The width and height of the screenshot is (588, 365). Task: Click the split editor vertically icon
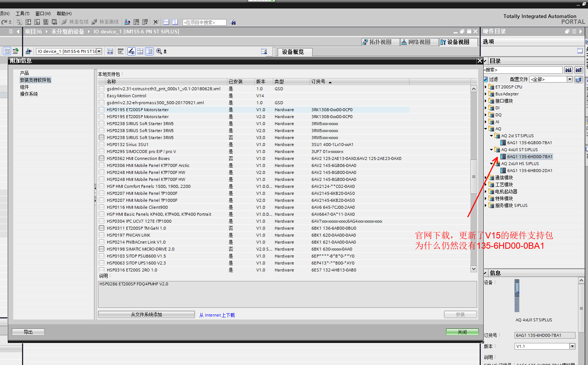coord(175,22)
